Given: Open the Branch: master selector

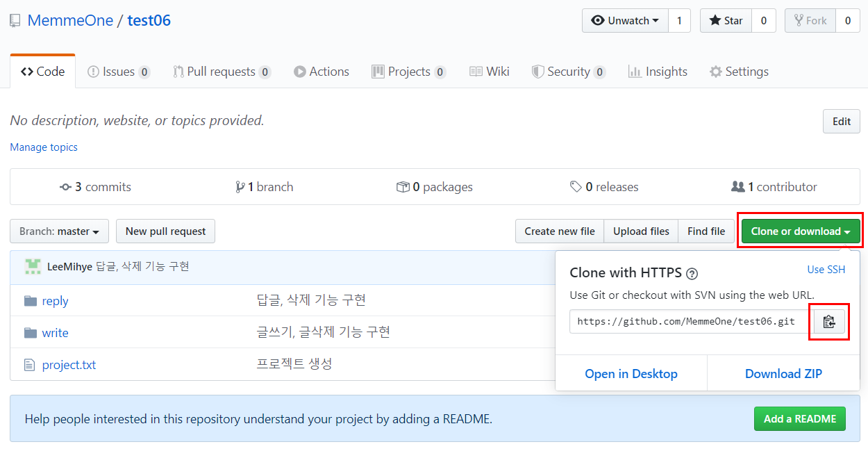Looking at the screenshot, I should click(x=59, y=231).
